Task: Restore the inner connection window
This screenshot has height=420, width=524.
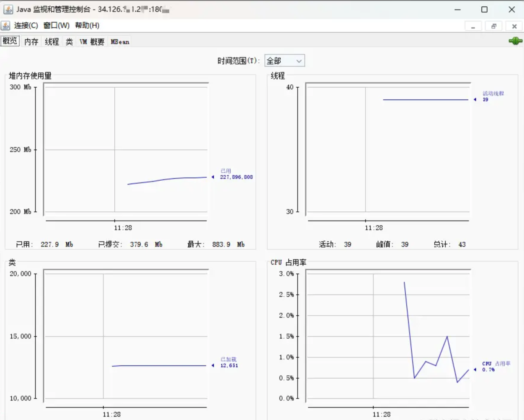Action: click(494, 26)
